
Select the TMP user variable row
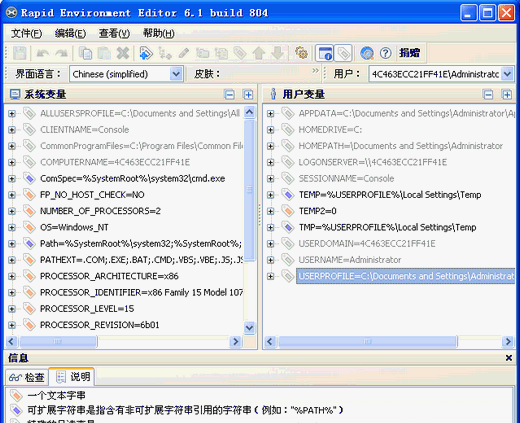coord(387,227)
